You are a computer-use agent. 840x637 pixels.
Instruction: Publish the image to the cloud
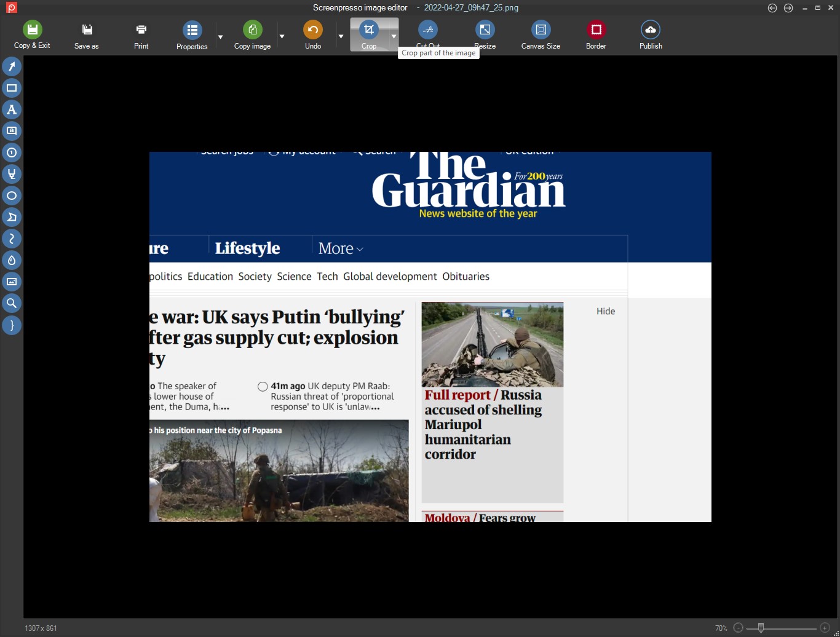tap(650, 34)
